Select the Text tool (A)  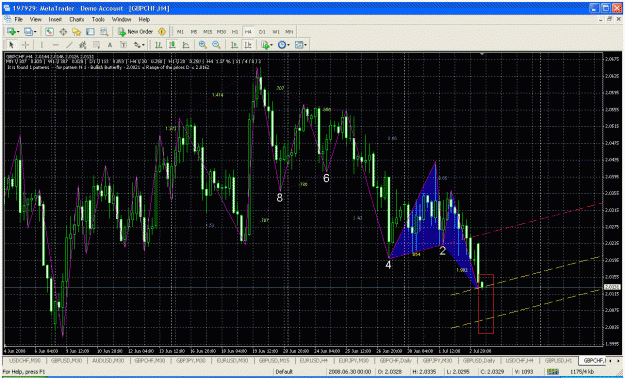pyautogui.click(x=110, y=45)
